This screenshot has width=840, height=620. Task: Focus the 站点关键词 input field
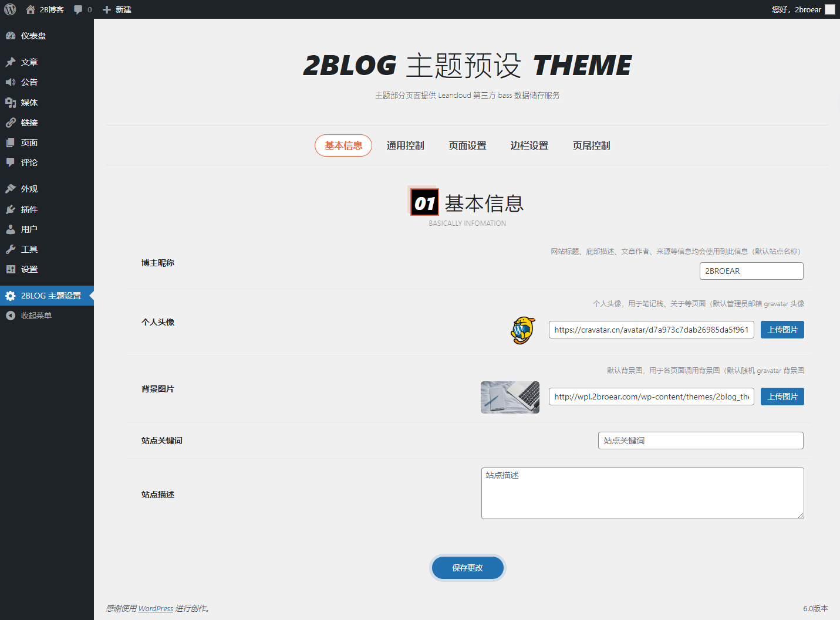point(701,441)
